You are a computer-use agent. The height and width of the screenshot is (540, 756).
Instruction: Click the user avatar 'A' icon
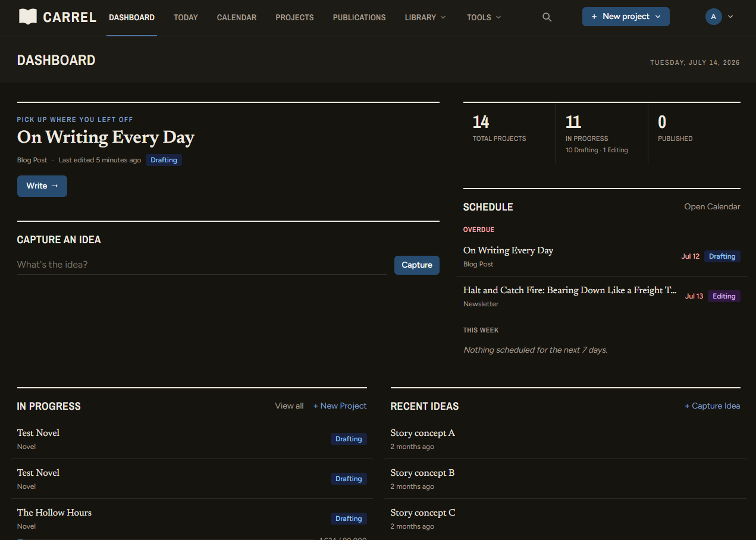pyautogui.click(x=714, y=17)
